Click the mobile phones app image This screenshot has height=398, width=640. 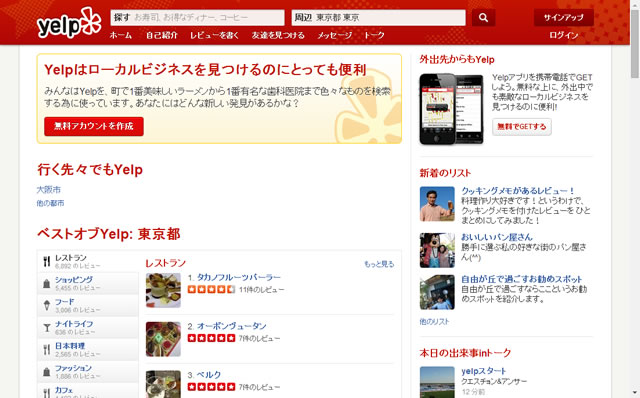pos(451,109)
